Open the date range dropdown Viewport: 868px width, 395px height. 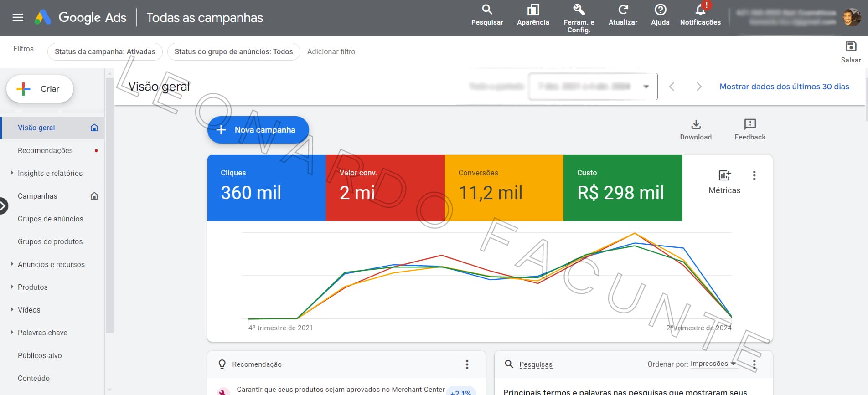click(593, 87)
